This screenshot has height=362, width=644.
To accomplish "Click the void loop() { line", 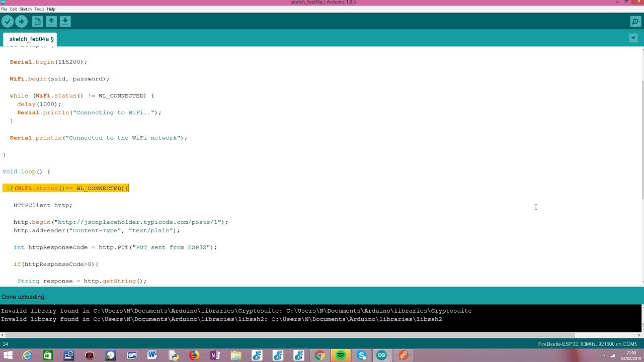I will 26,171.
